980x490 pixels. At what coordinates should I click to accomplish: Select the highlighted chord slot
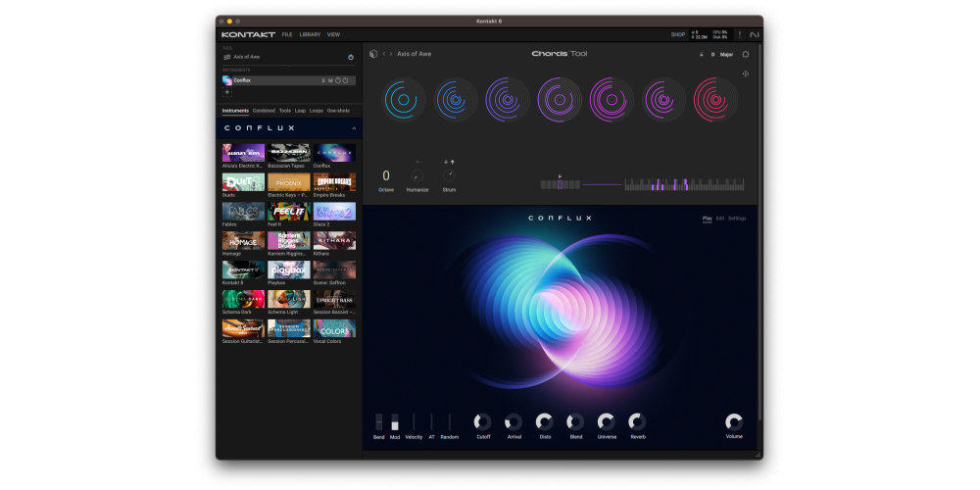[x=560, y=185]
